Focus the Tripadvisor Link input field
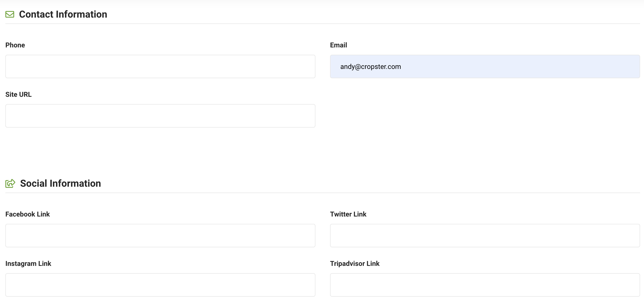Image resolution: width=644 pixels, height=304 pixels. click(x=485, y=285)
